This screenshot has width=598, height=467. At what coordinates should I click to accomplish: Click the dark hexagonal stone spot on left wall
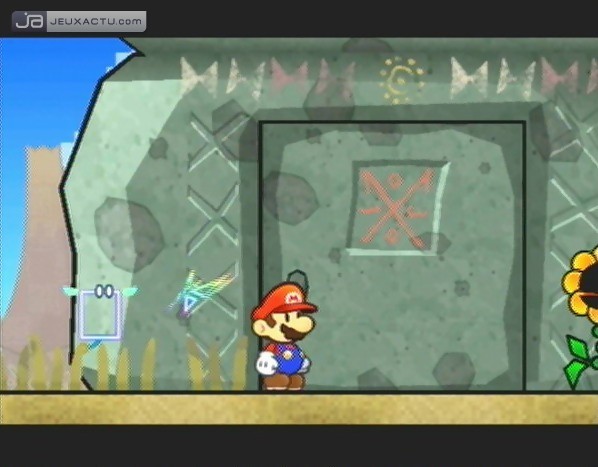(x=129, y=233)
